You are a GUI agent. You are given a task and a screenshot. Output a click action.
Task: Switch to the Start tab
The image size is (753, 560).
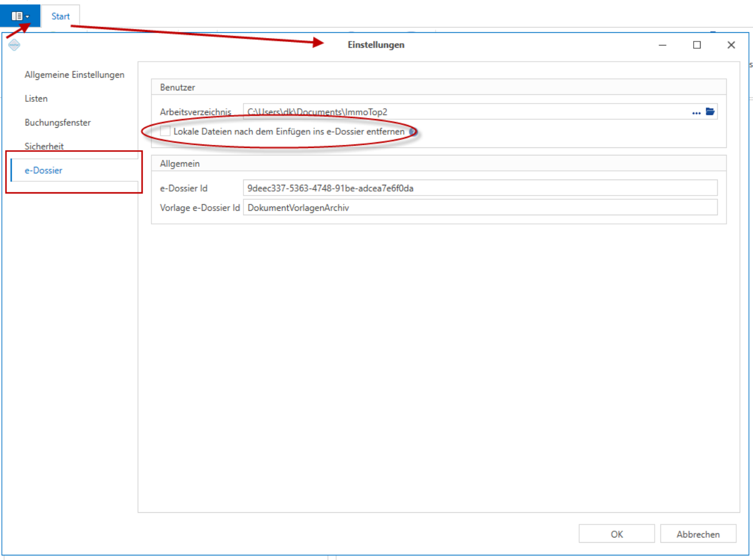click(60, 16)
